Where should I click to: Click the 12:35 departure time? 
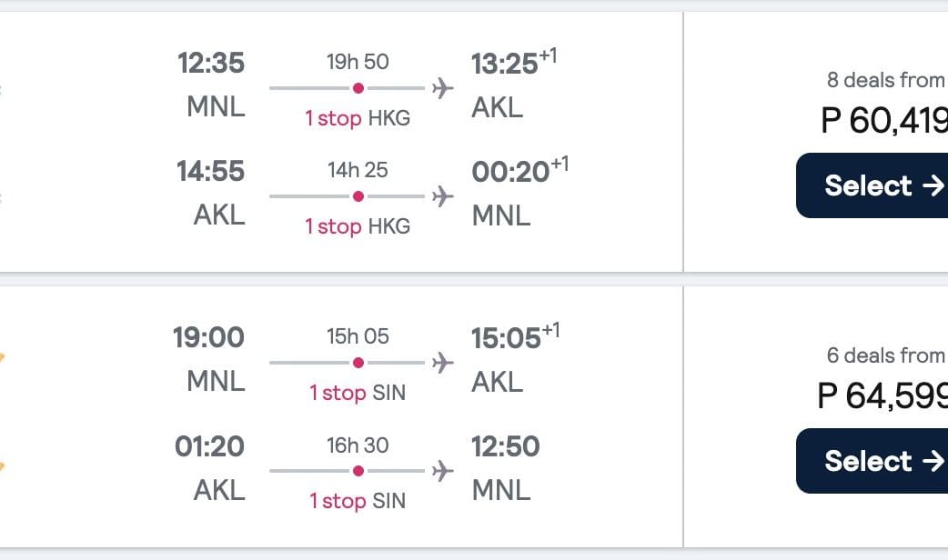click(x=211, y=64)
